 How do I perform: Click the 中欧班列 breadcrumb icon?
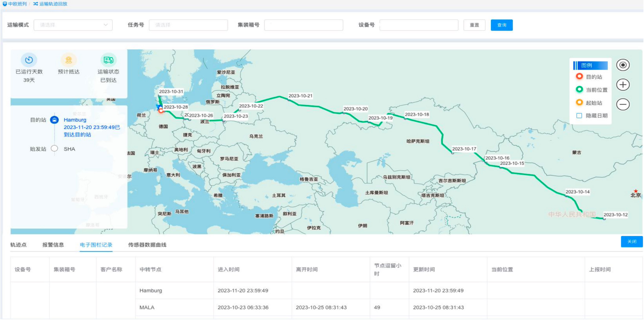coord(5,4)
